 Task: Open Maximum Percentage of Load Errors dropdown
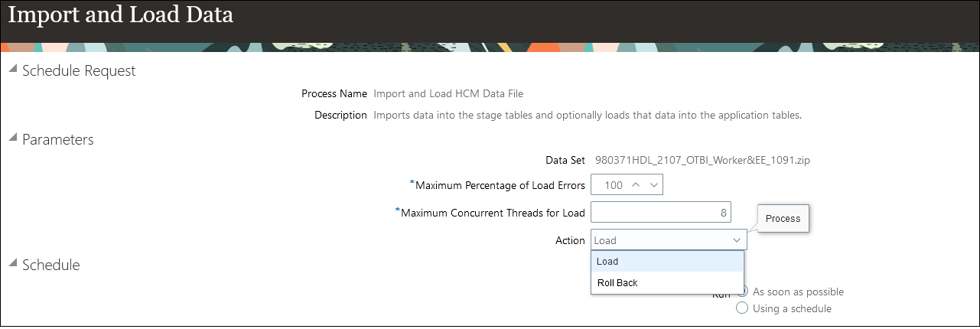click(654, 185)
